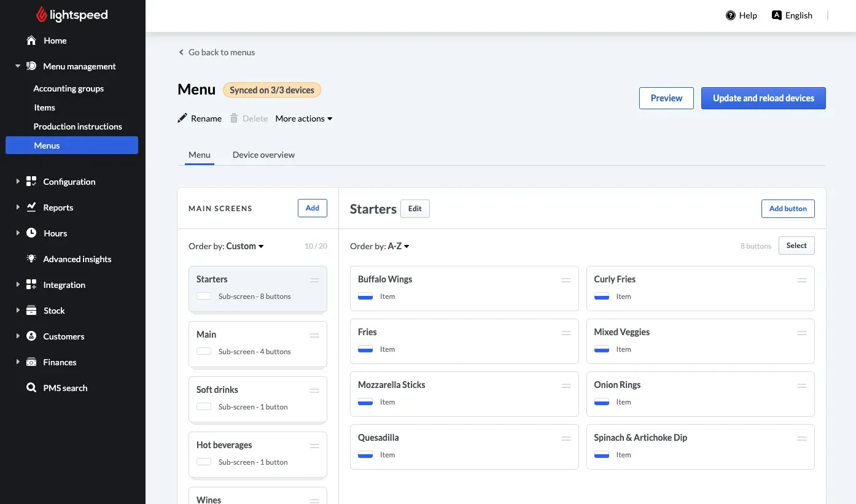The width and height of the screenshot is (856, 504).
Task: Open the More actions dropdown
Action: click(304, 118)
